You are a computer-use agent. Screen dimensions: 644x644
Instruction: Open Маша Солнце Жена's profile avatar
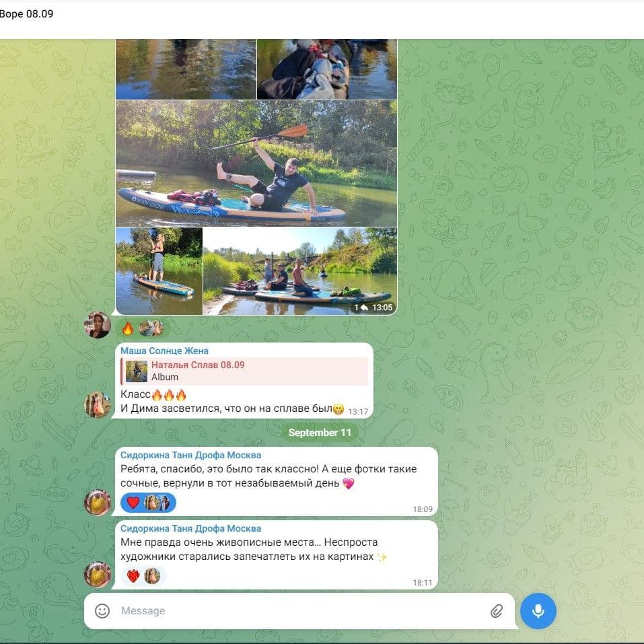(x=98, y=404)
